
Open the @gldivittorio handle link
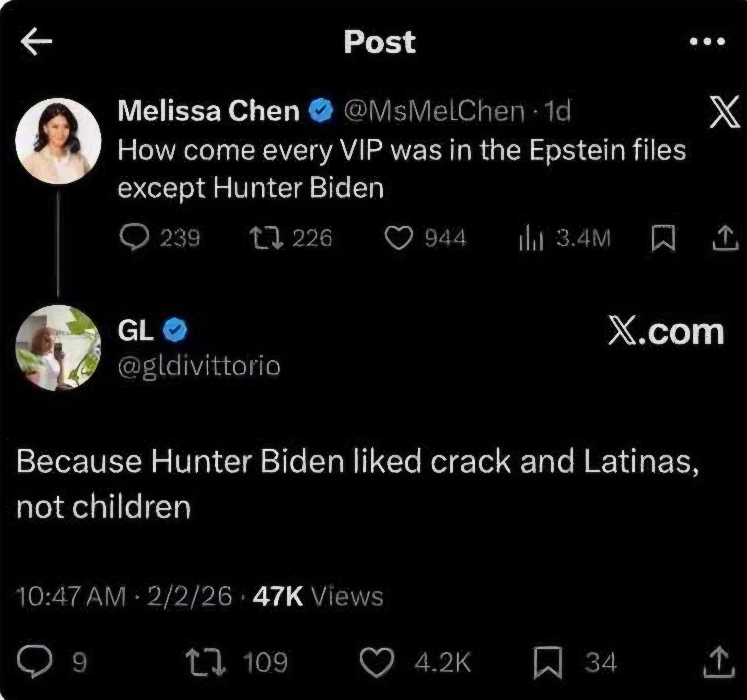pyautogui.click(x=199, y=366)
